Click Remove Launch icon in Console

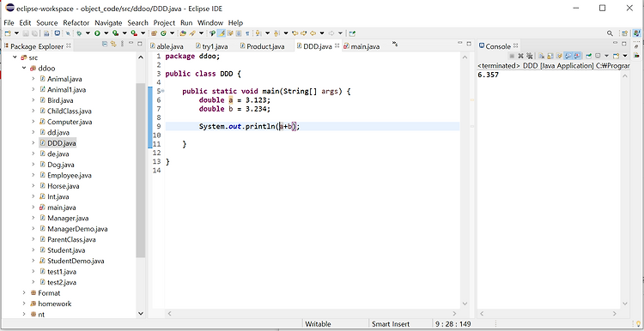[521, 56]
